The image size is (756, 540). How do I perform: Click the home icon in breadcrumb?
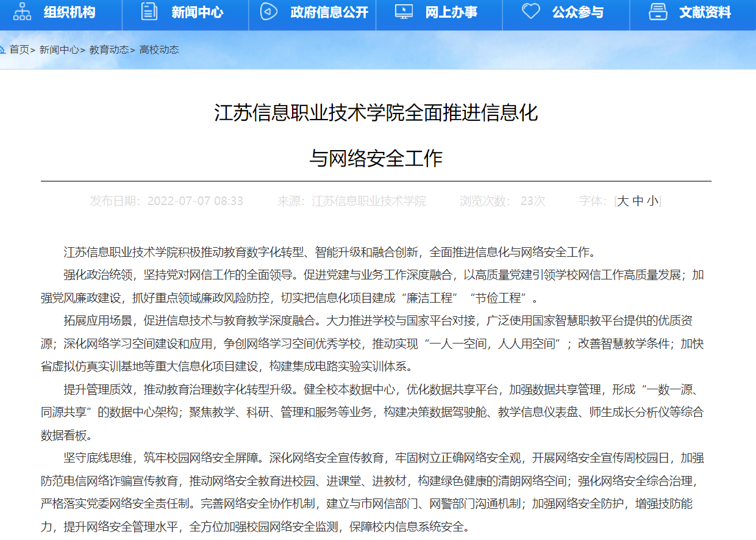click(2, 49)
